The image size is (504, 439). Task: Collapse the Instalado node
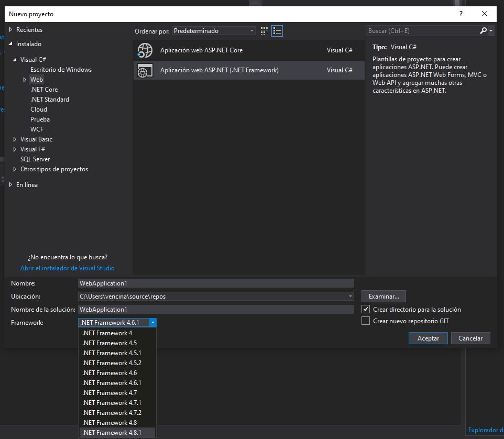point(10,43)
